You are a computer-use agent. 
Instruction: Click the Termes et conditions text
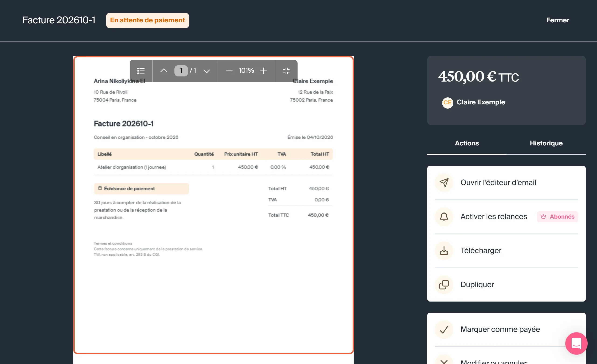(x=113, y=243)
